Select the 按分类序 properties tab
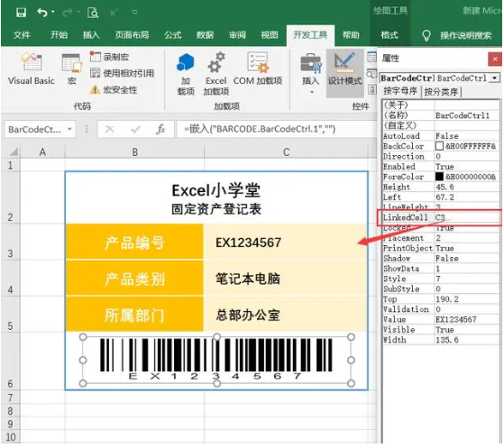 point(441,92)
